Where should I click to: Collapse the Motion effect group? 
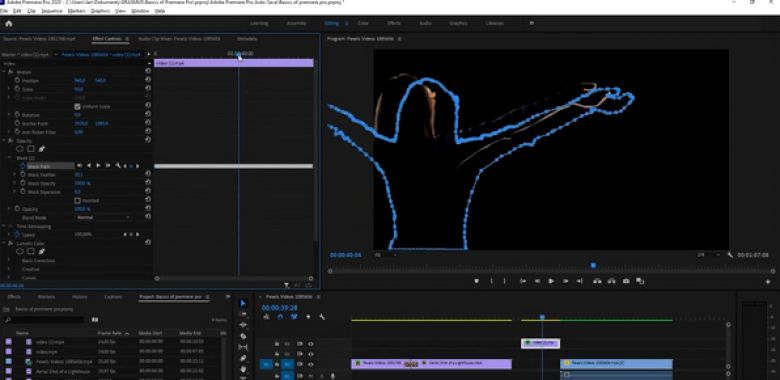pyautogui.click(x=4, y=72)
